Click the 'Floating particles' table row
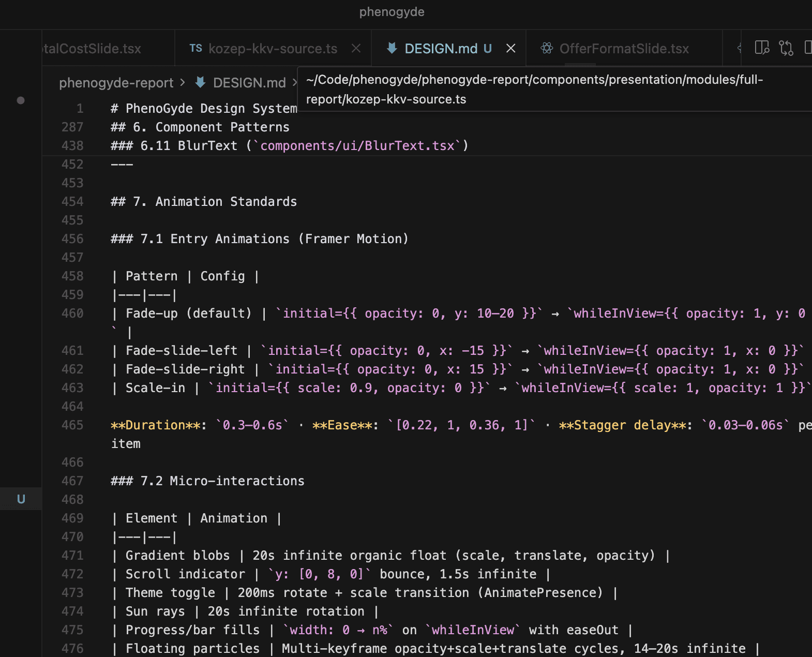Screen dimensions: 812x657 pos(435,648)
